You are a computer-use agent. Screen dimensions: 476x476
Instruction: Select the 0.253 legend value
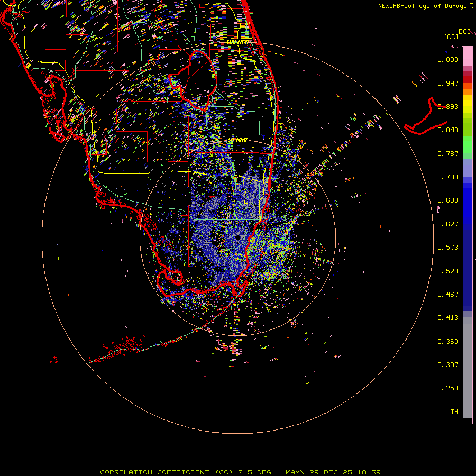tap(448, 388)
